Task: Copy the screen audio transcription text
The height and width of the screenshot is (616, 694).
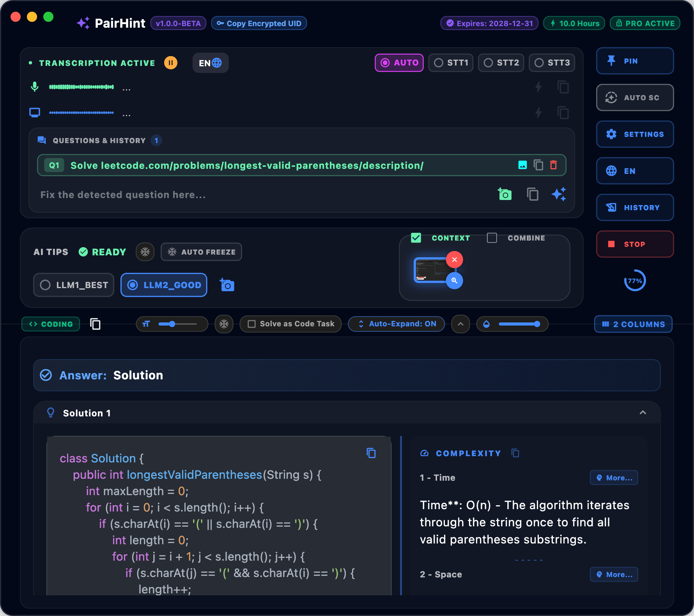Action: (x=563, y=113)
